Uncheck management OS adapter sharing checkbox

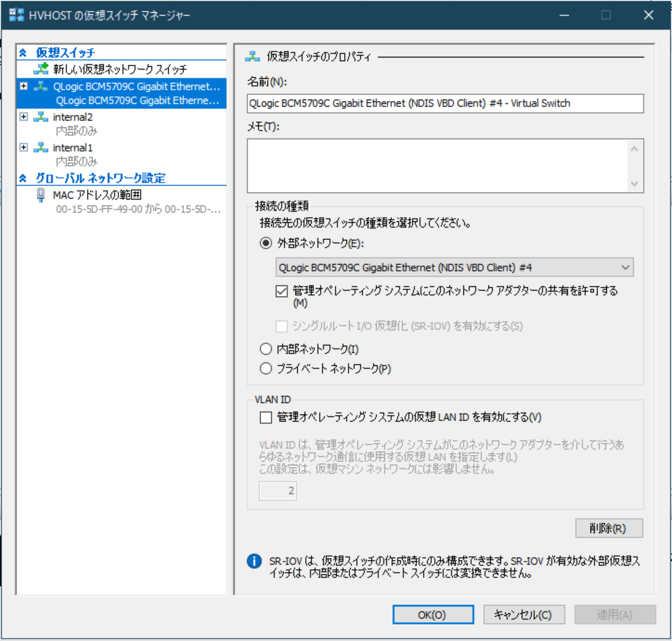(282, 291)
